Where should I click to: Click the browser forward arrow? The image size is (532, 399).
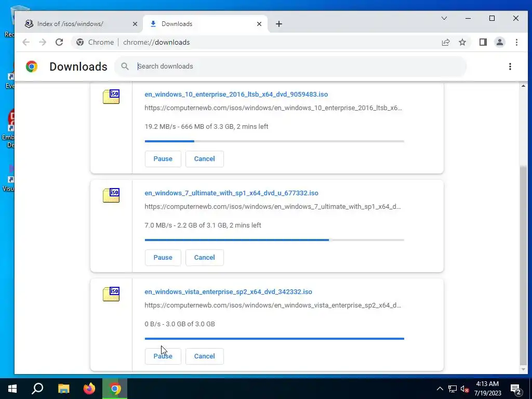click(43, 43)
